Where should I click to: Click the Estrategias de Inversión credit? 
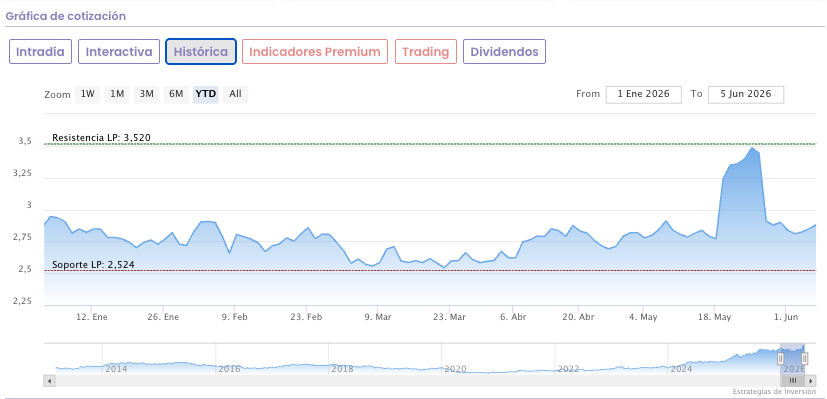(774, 392)
